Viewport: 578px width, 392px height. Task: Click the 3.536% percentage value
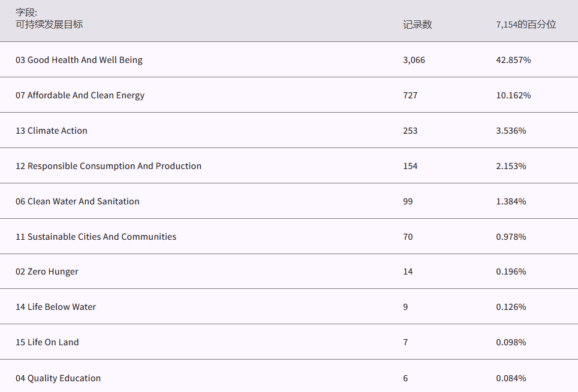click(x=511, y=131)
